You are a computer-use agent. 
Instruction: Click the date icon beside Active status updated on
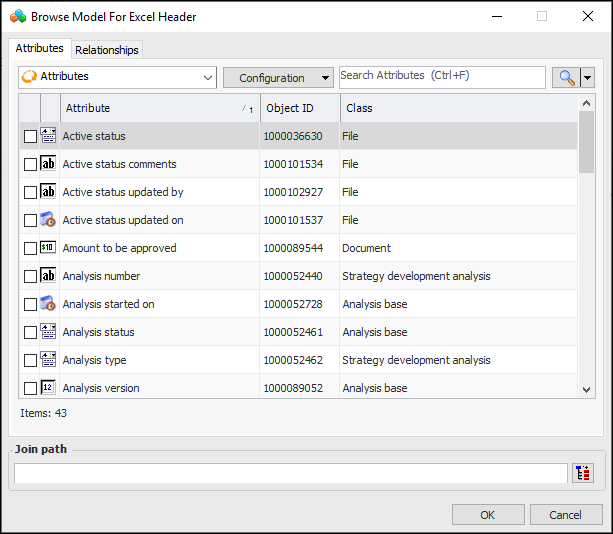coord(48,220)
